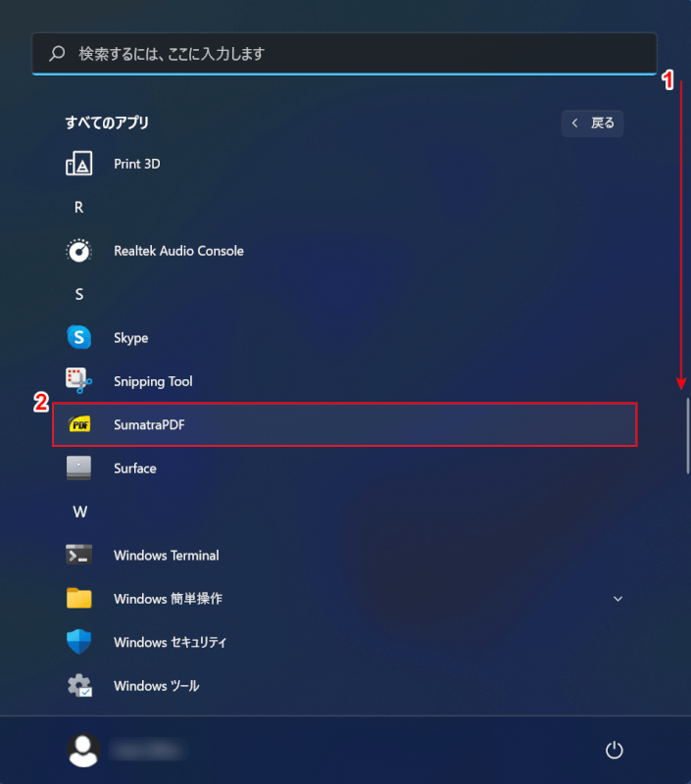
Task: Click the app list scrollbar thumb
Action: pos(688,435)
